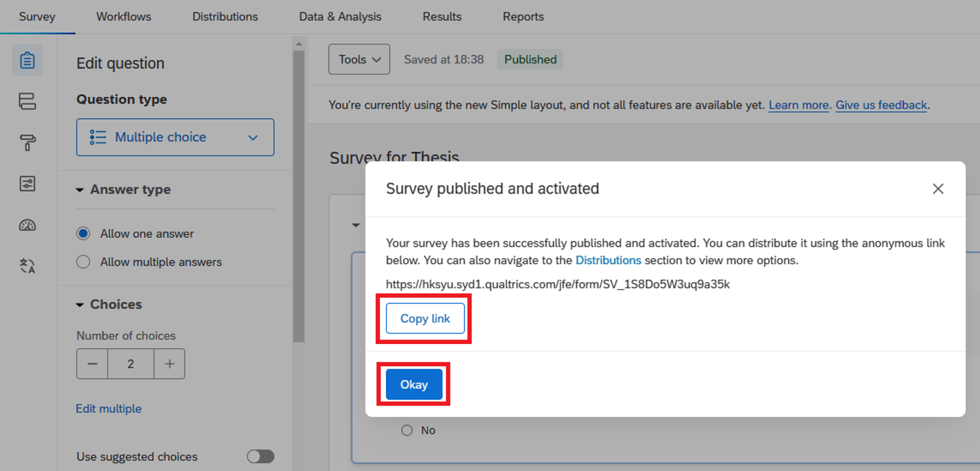Select Allow one answer radio button
This screenshot has height=471, width=980.
(83, 234)
